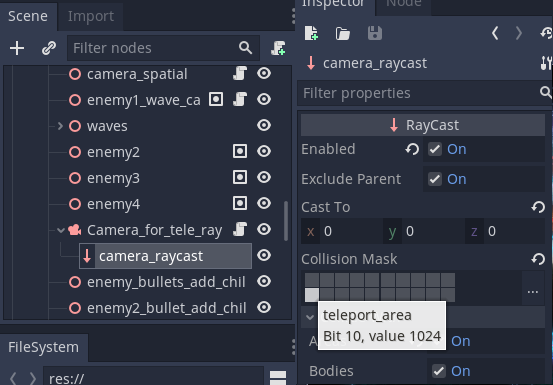Hide the waves node with its eye icon
This screenshot has width=553, height=385.
(x=264, y=126)
